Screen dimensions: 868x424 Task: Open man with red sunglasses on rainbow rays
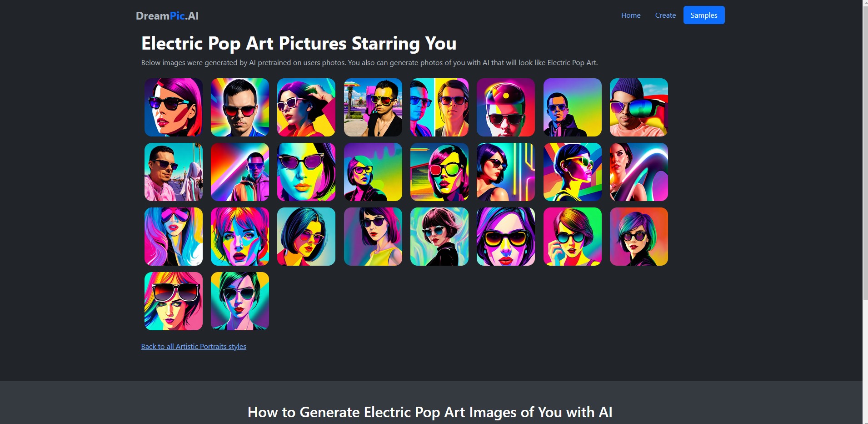click(240, 107)
